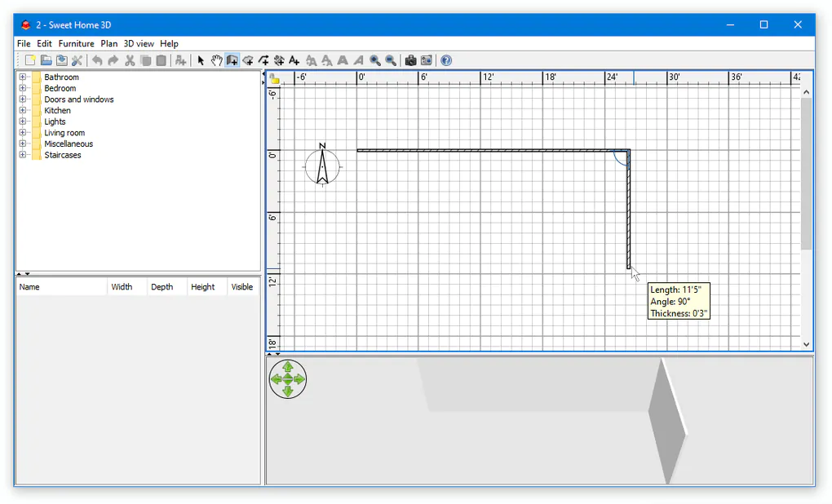
Task: Click the lock icon at plan corner
Action: pos(274,79)
